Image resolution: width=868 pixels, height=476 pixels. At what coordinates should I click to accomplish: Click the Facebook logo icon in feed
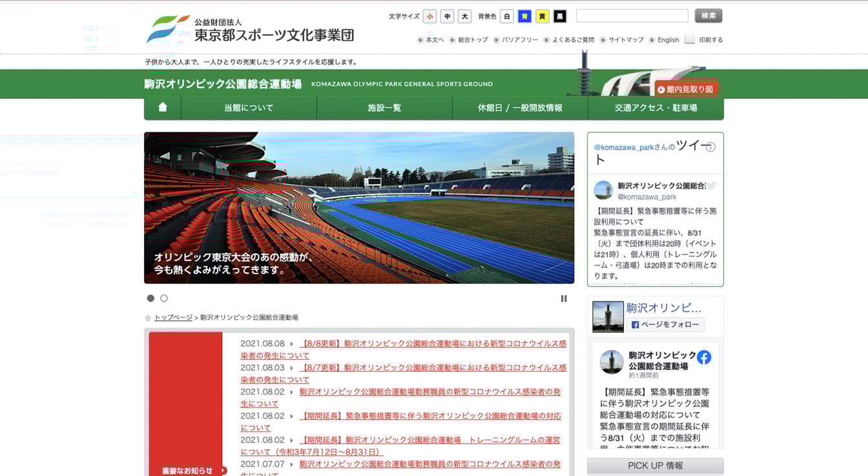pos(704,357)
